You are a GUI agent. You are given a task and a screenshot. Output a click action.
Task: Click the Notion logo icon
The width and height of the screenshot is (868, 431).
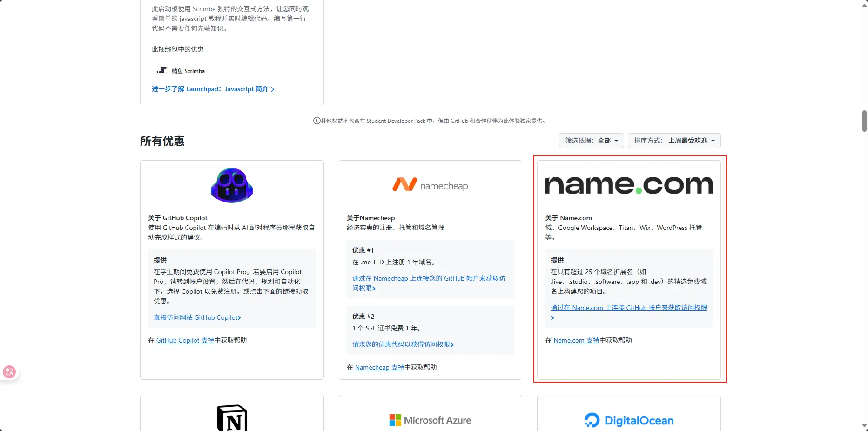pos(232,418)
